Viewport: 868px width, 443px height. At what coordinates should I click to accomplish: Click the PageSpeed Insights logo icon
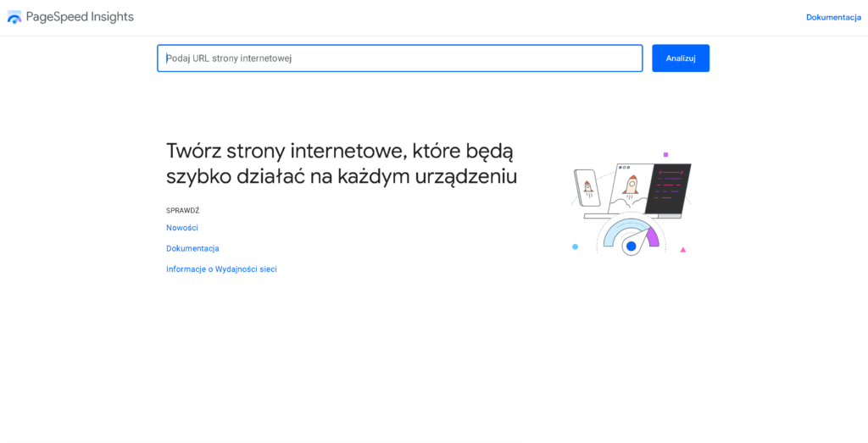click(x=14, y=17)
